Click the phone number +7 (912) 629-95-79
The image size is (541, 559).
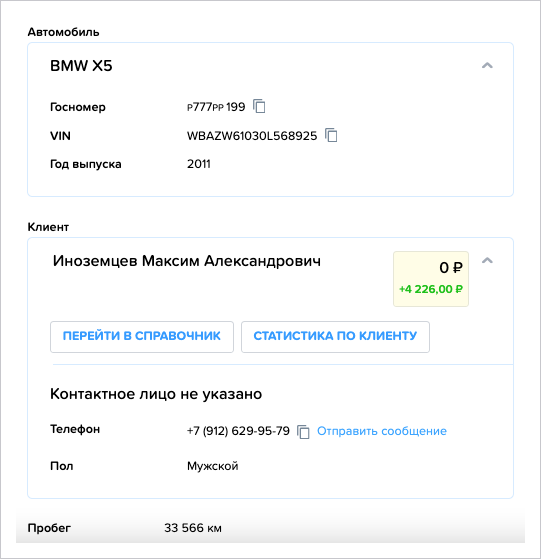(x=238, y=431)
